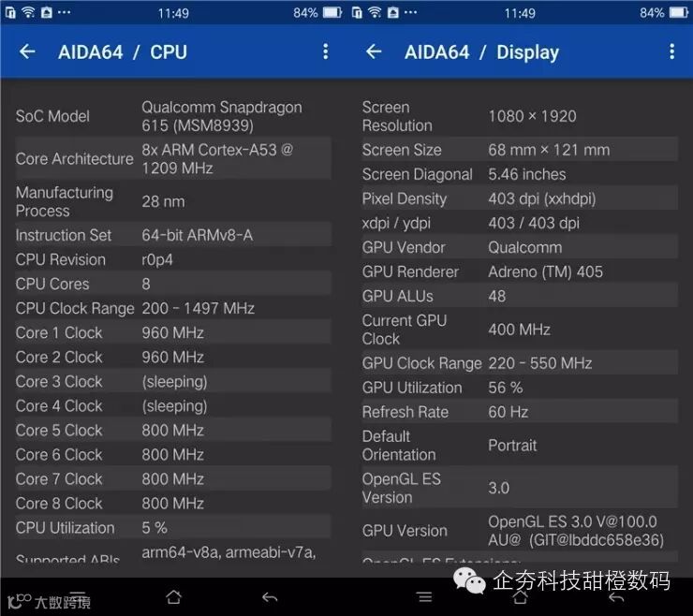This screenshot has height=616, width=693.
Task: Open overflow menu on Display screen
Action: click(671, 51)
